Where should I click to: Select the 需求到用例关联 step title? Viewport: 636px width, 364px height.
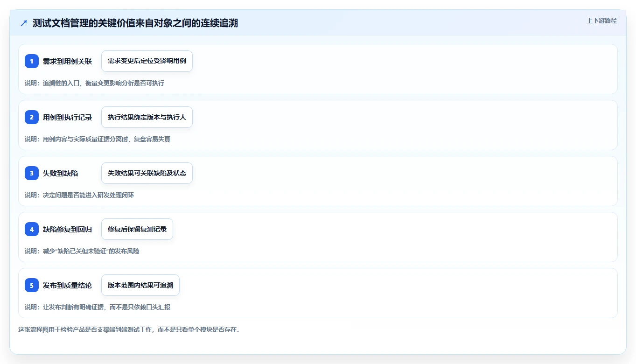[67, 61]
